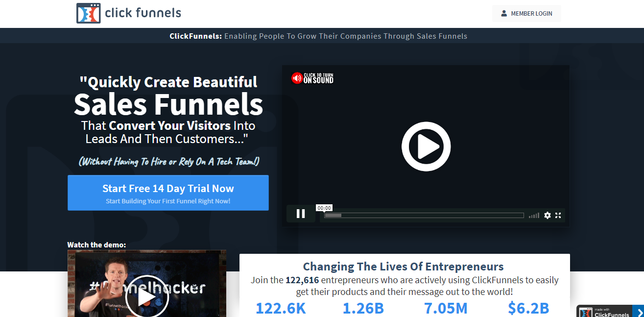Select the 122.6K statistic
644x317 pixels.
(281, 308)
